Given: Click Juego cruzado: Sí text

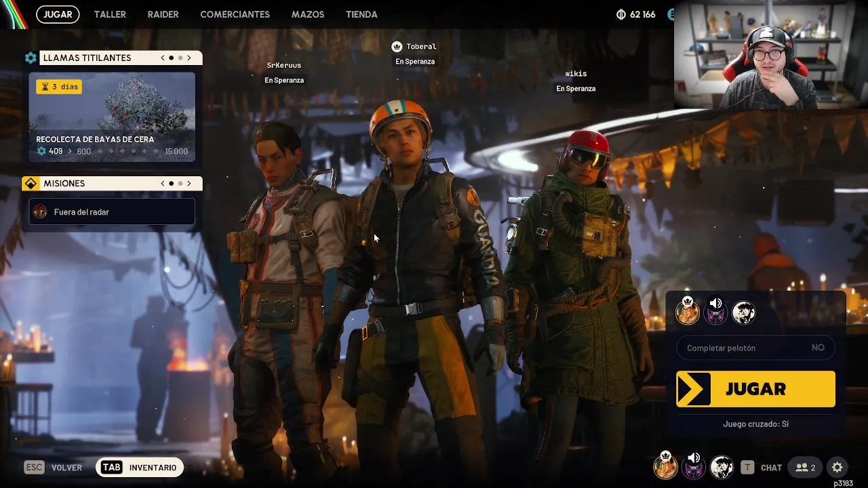Looking at the screenshot, I should (x=755, y=424).
